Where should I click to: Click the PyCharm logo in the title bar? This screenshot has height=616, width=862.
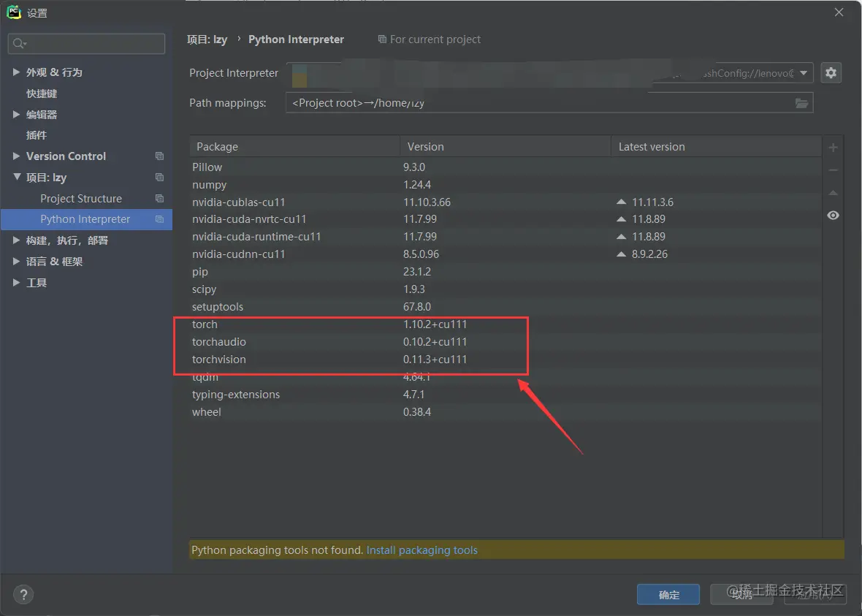14,12
